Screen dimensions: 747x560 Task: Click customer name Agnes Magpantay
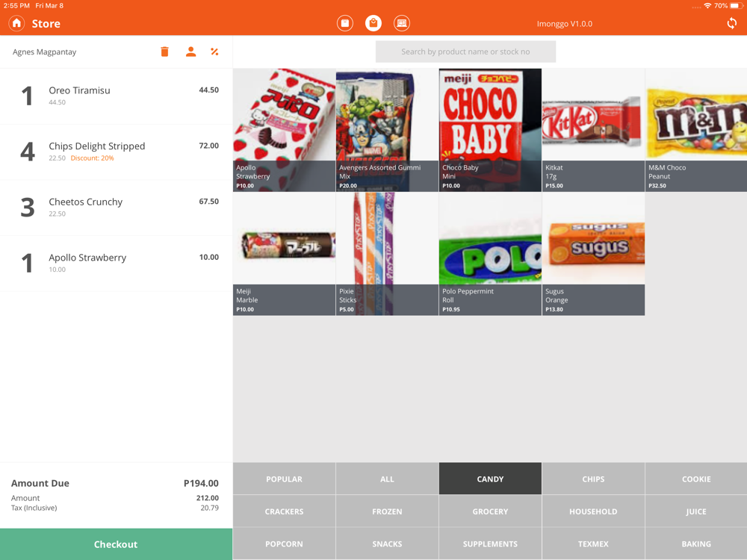click(x=44, y=52)
